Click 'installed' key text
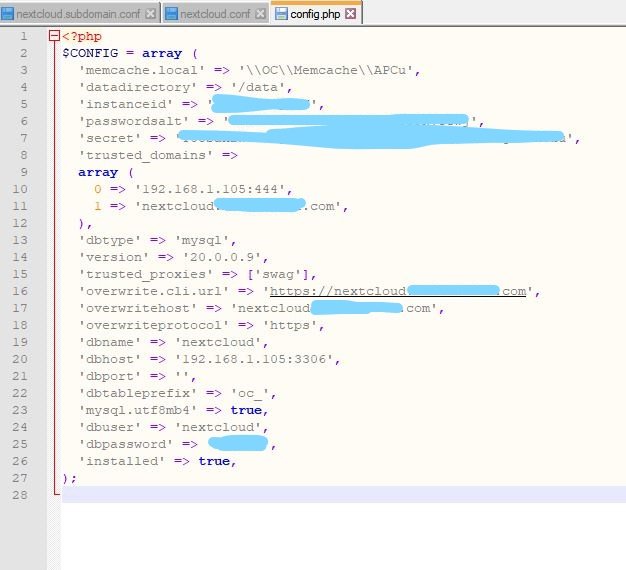This screenshot has width=626, height=570. tap(122, 461)
